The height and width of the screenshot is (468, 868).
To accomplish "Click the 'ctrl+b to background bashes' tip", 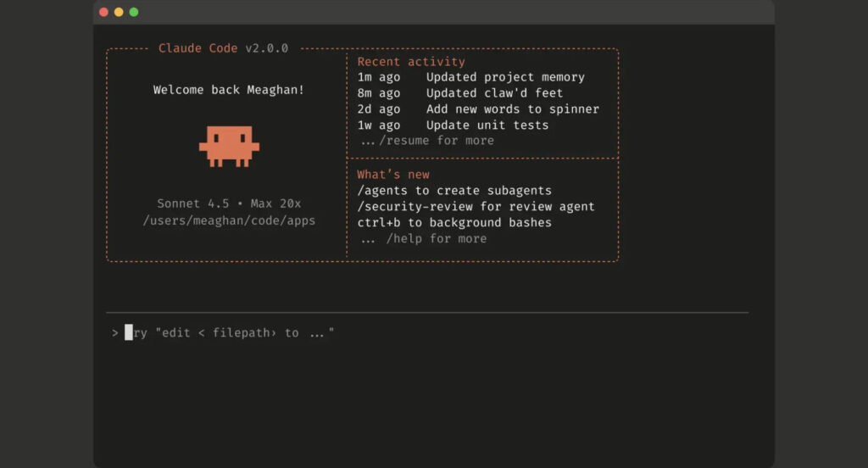I will tap(453, 223).
